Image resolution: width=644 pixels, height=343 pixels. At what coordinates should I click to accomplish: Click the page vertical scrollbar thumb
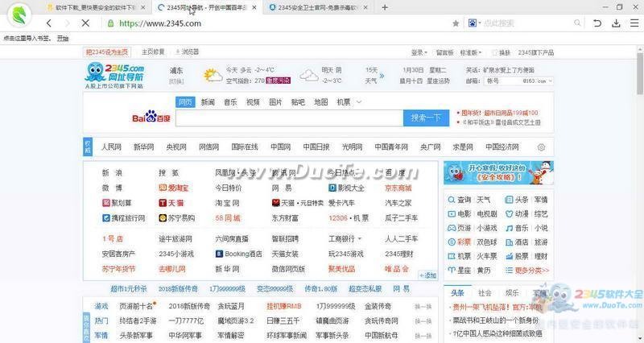(x=640, y=72)
